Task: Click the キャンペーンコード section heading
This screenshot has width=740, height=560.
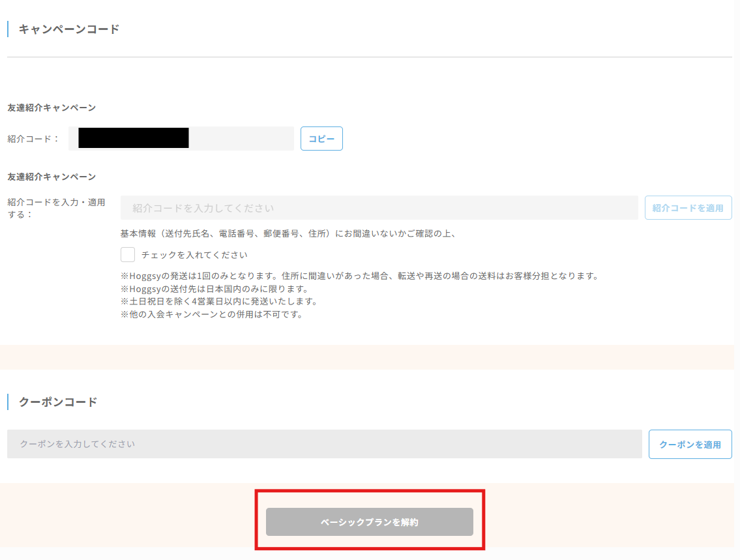Action: click(x=69, y=29)
